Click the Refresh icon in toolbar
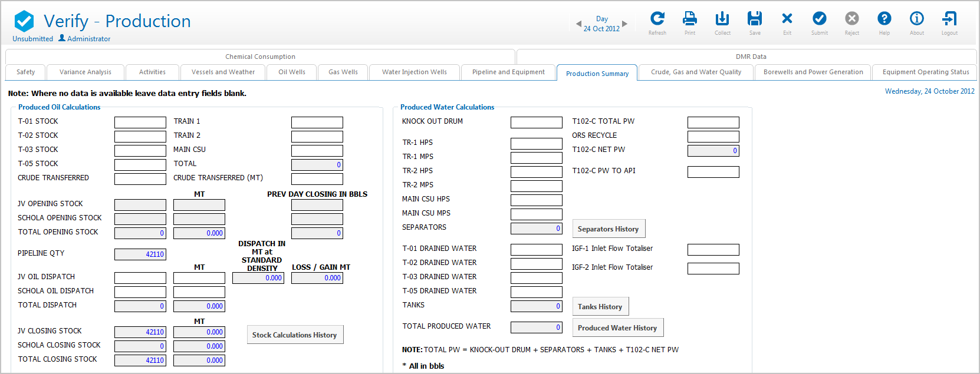This screenshot has width=980, height=374. pyautogui.click(x=657, y=19)
